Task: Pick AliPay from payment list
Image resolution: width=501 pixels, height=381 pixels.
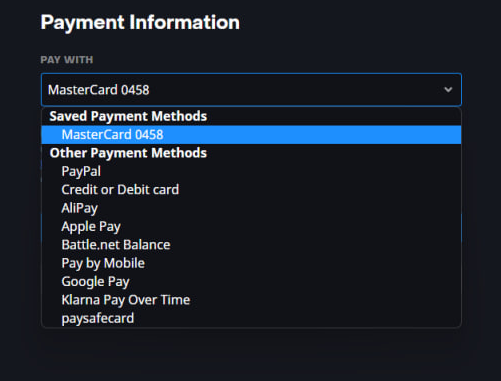Action: pos(251,208)
